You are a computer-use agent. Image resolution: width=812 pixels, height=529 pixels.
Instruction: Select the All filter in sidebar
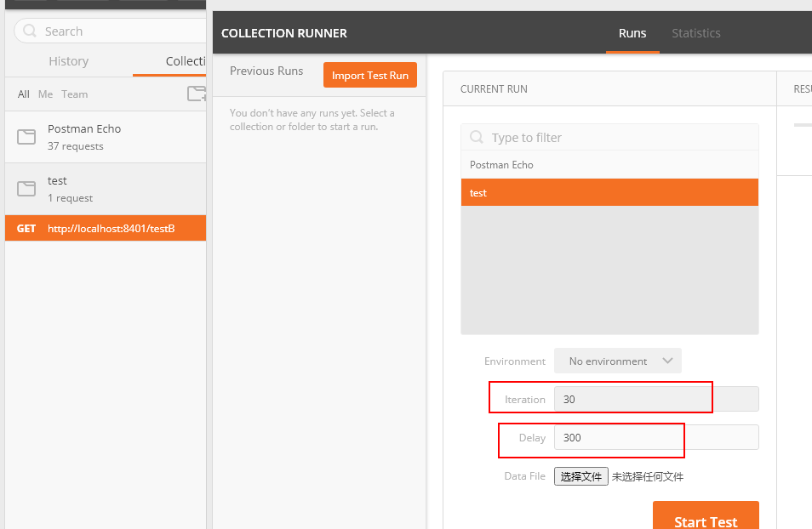point(23,94)
